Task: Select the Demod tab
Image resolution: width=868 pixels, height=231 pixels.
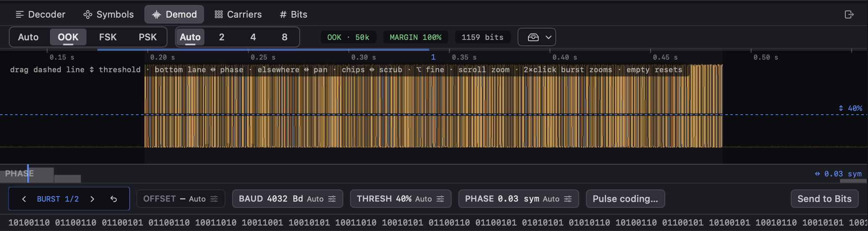Action: (x=174, y=14)
